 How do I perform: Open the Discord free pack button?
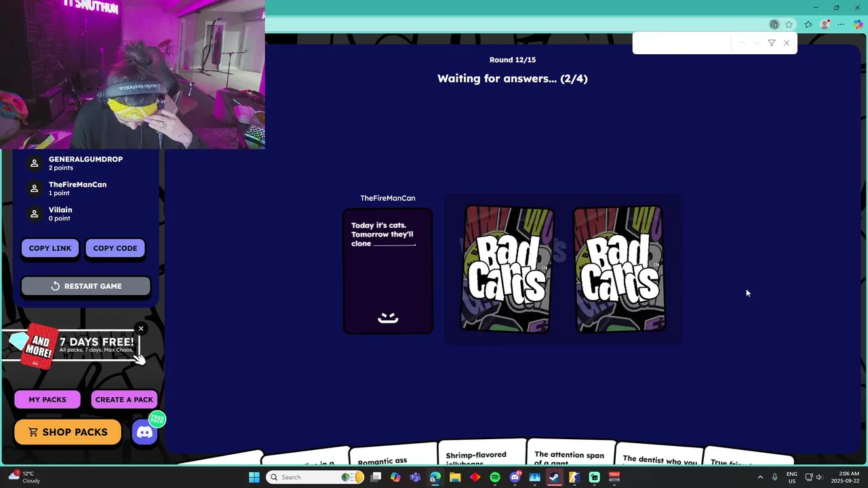click(145, 432)
